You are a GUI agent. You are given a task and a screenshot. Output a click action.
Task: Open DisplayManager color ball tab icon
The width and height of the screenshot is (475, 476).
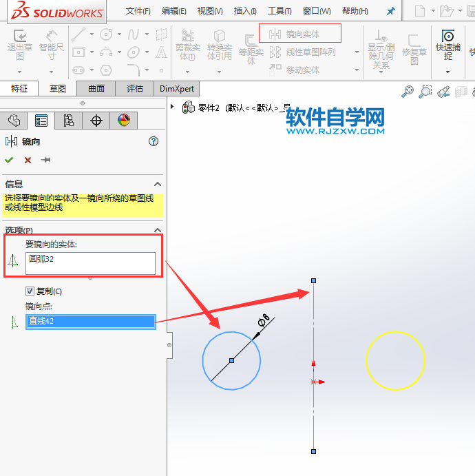click(124, 121)
